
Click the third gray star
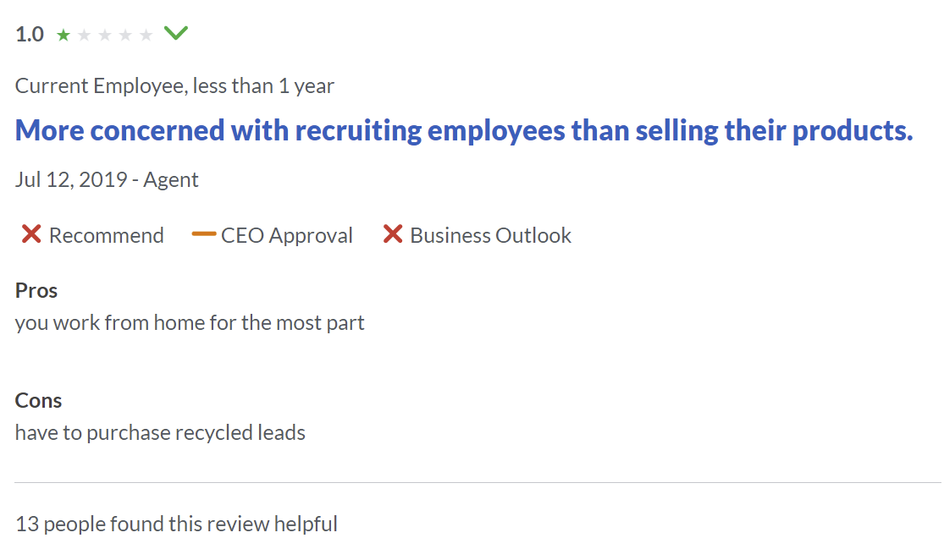[x=105, y=36]
